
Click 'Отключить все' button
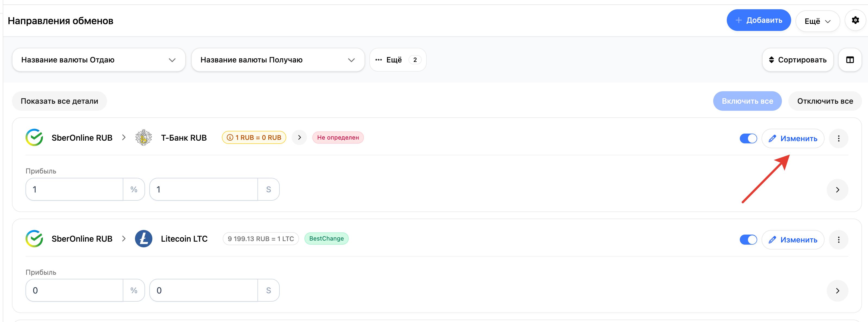click(x=825, y=101)
